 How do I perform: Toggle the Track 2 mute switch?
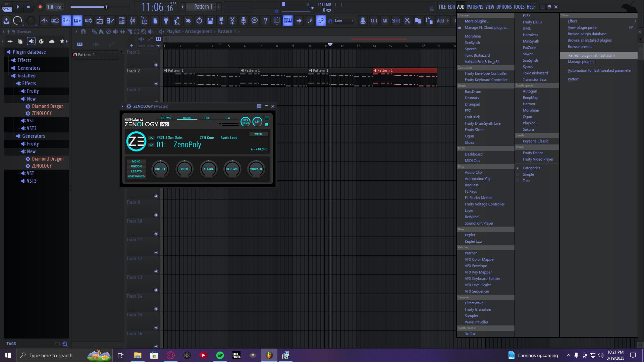pyautogui.click(x=156, y=83)
